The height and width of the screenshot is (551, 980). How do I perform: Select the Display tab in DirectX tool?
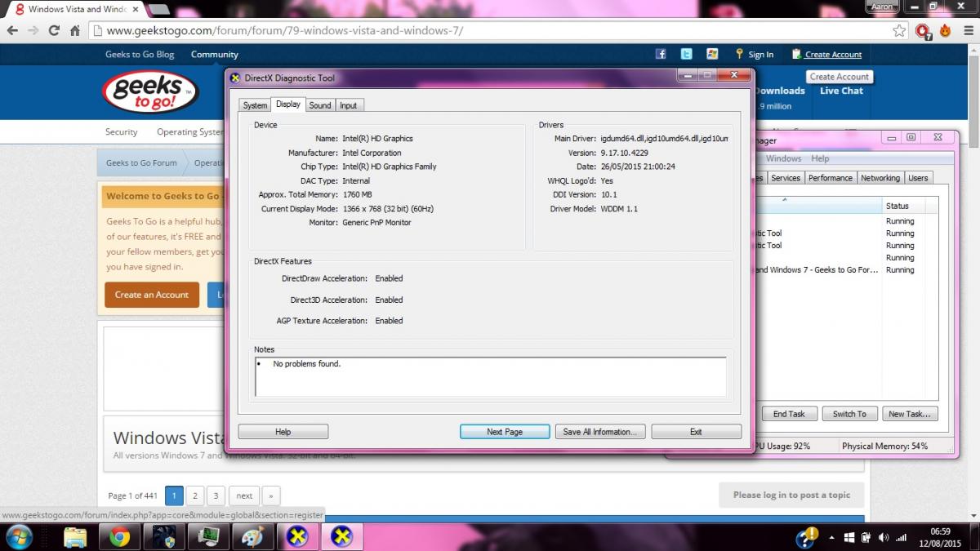(x=288, y=104)
